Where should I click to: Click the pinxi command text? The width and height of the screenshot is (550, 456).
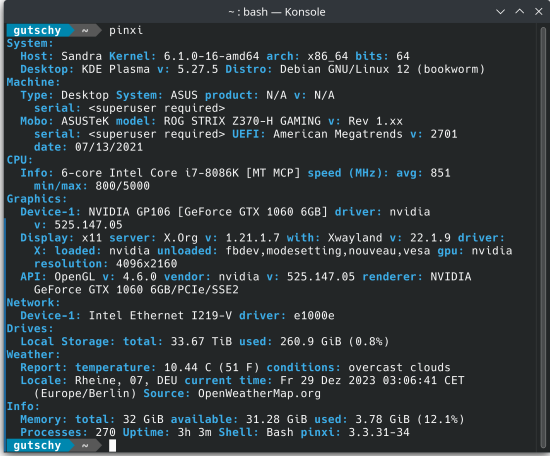[126, 31]
